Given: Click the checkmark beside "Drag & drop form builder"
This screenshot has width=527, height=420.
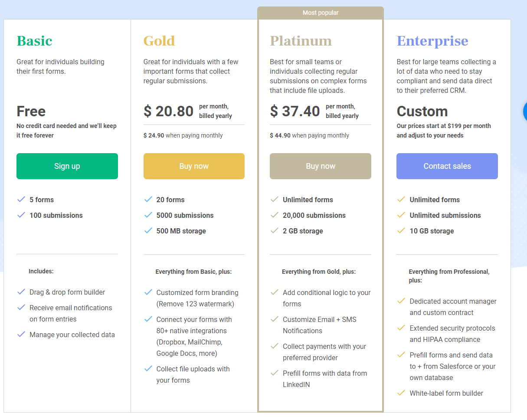Looking at the screenshot, I should 21,292.
